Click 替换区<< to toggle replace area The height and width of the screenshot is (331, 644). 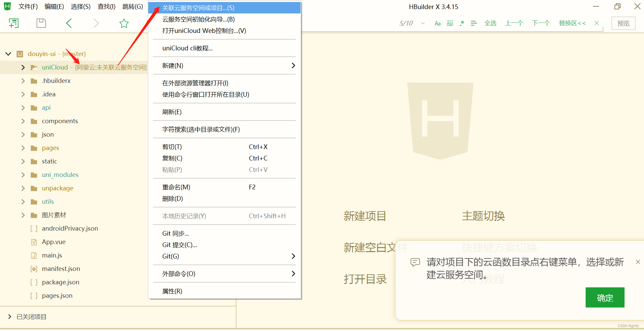pos(572,23)
